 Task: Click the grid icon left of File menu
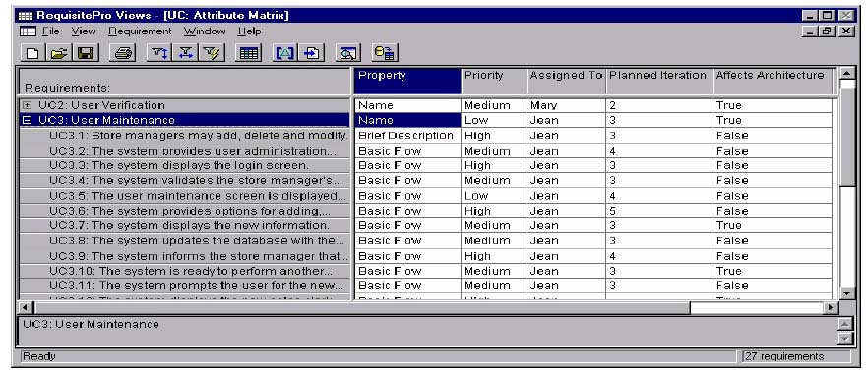pyautogui.click(x=28, y=31)
